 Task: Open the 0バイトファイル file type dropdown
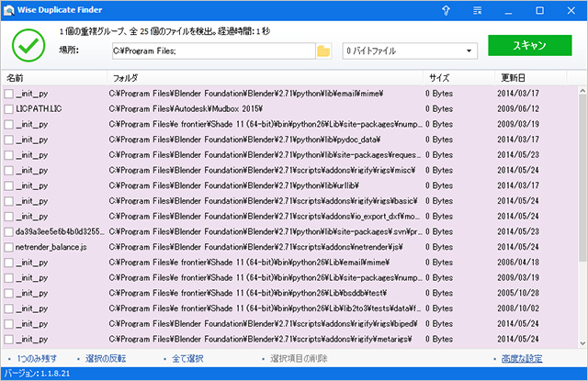[x=410, y=50]
